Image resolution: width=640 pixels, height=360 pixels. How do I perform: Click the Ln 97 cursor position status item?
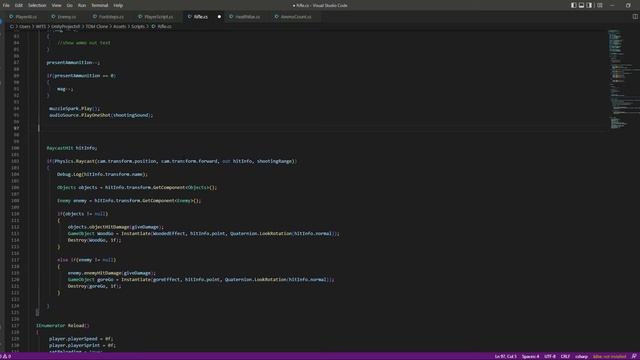pos(505,357)
